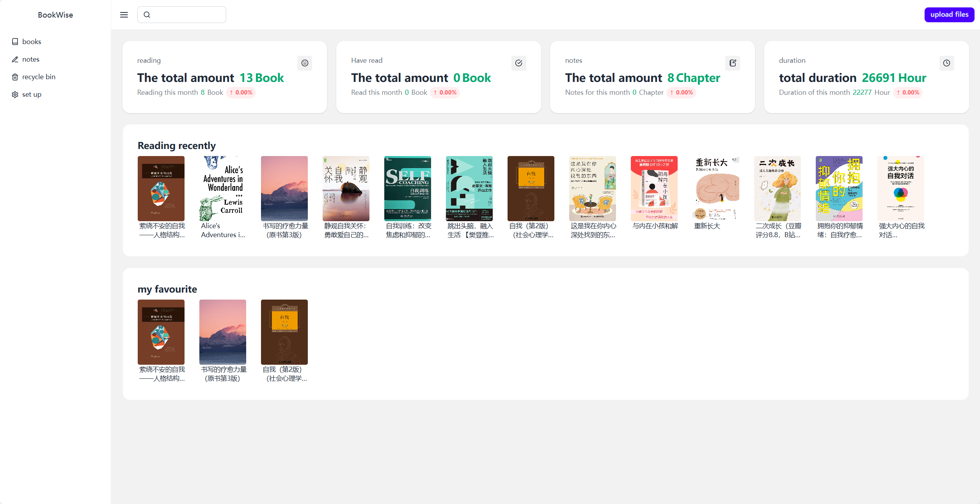The width and height of the screenshot is (980, 504).
Task: Click the recycle bin trash icon
Action: click(15, 77)
